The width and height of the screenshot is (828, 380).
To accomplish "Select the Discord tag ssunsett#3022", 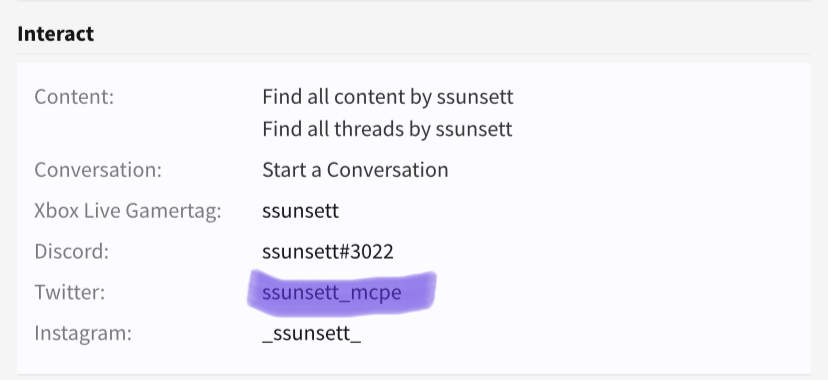I will click(x=328, y=252).
